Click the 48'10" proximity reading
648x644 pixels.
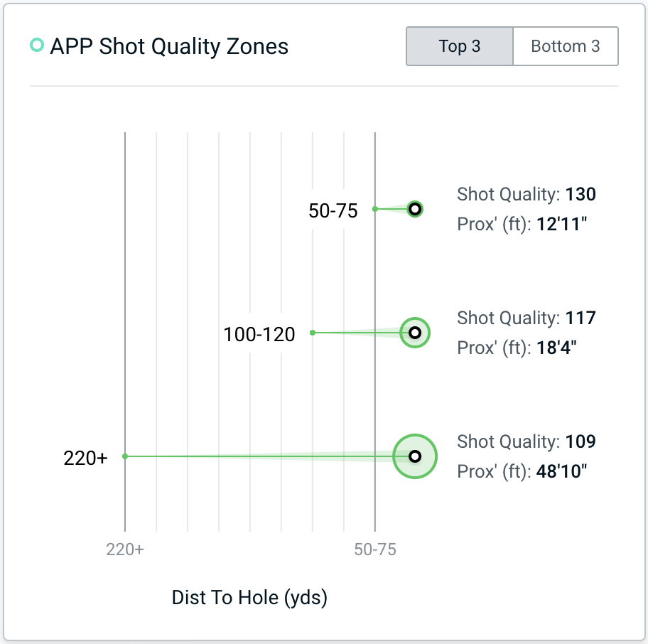[562, 472]
